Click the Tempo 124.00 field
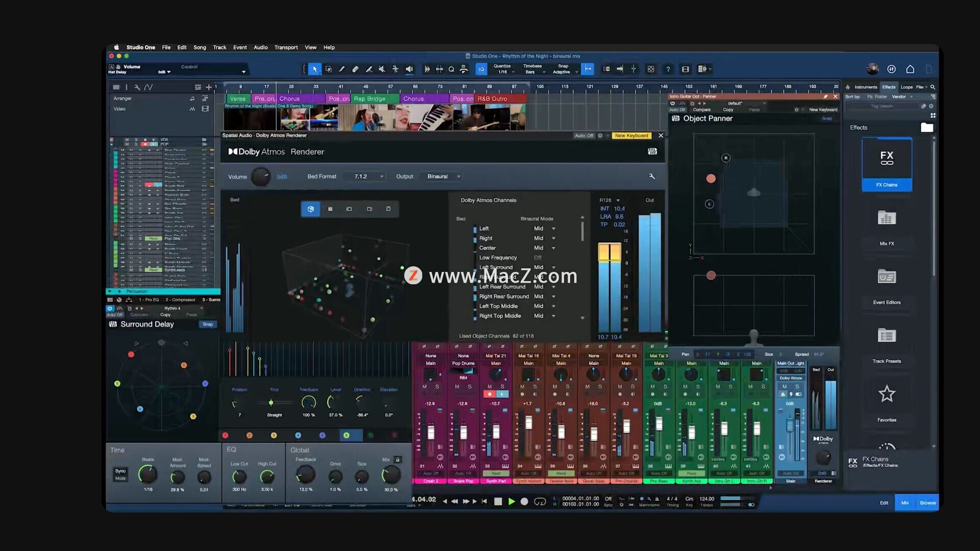Viewport: 980px width, 551px height. pos(706,499)
